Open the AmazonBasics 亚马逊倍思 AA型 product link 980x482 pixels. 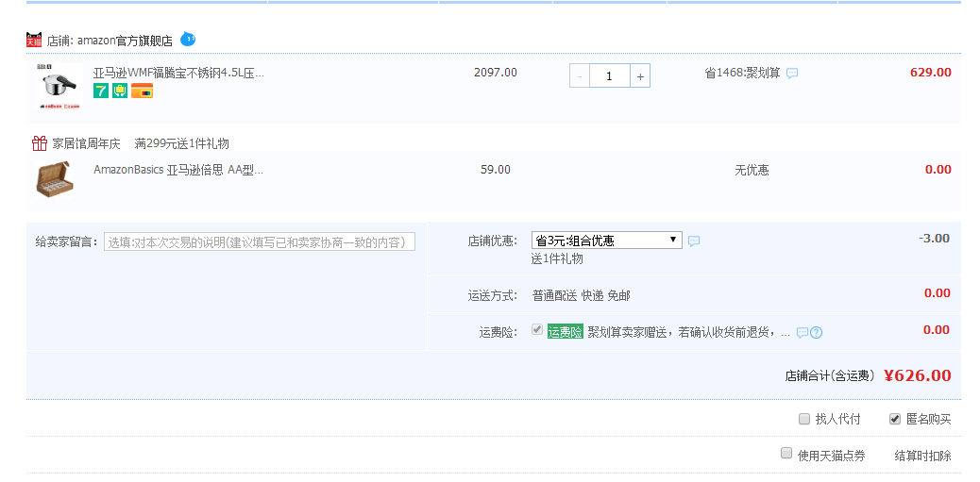click(x=178, y=170)
